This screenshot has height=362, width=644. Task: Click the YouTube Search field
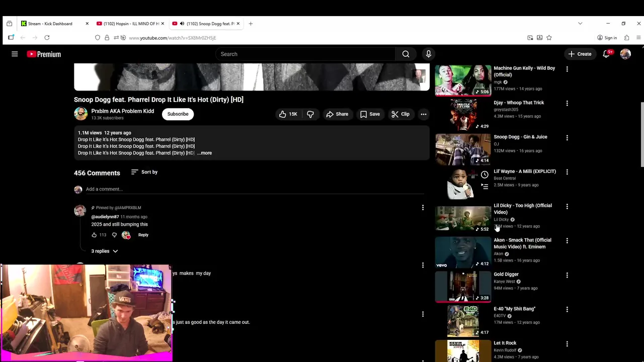[305, 54]
